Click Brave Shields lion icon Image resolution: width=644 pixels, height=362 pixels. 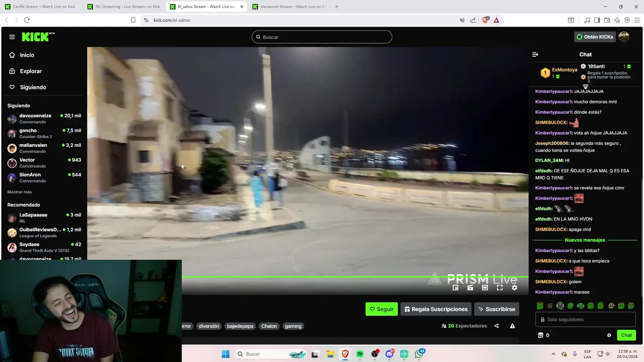486,20
